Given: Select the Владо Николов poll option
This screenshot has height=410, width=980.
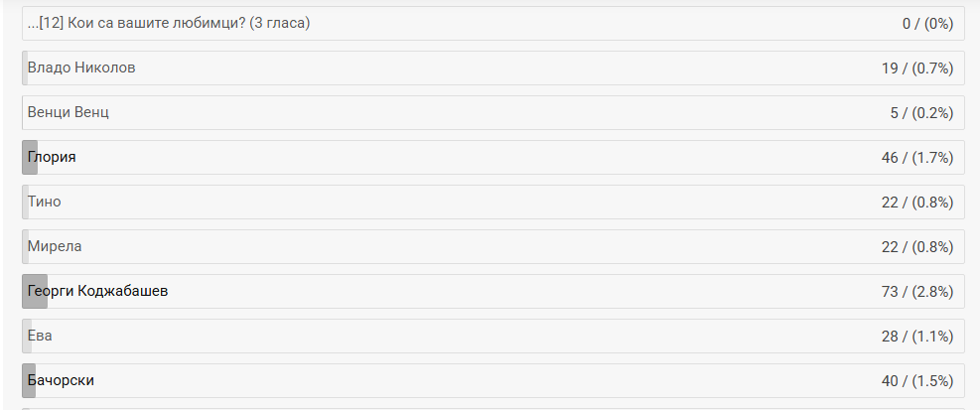Looking at the screenshot, I should pos(81,68).
